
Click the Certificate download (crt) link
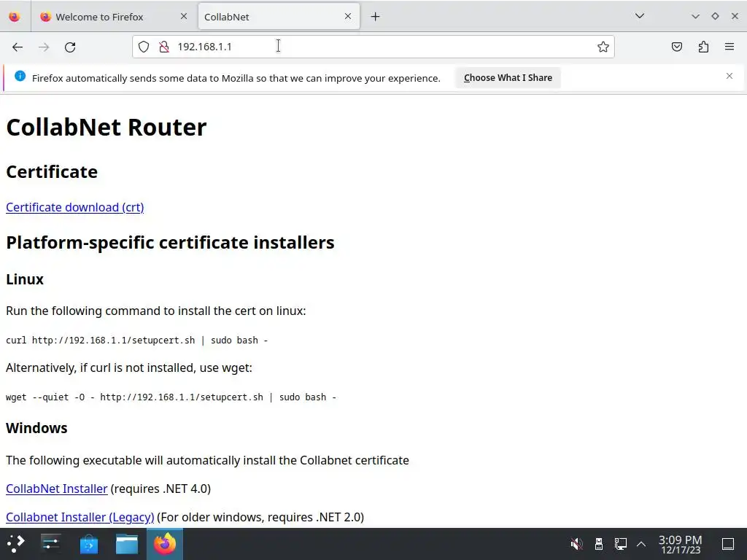75,208
